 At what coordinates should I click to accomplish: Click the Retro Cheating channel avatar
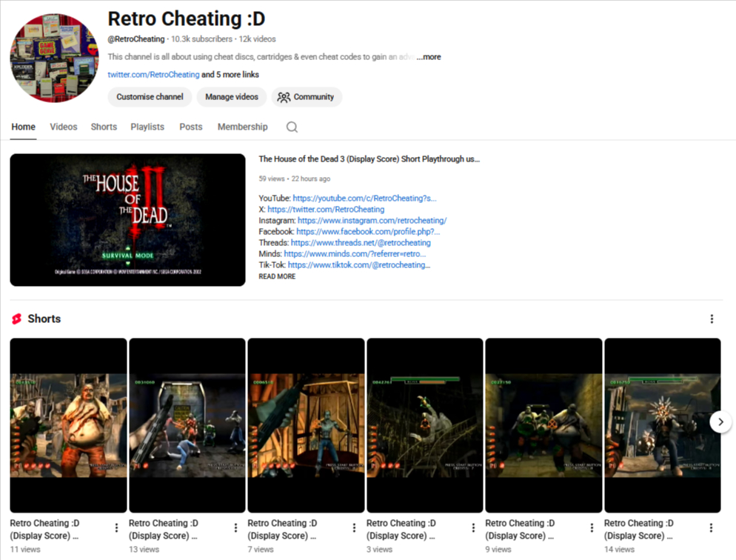(55, 58)
